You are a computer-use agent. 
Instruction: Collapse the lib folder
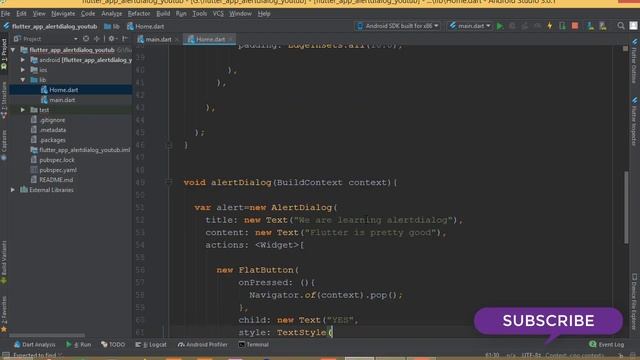(x=23, y=80)
